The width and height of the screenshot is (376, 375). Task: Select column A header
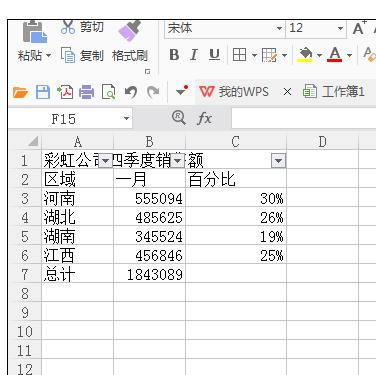tap(78, 142)
